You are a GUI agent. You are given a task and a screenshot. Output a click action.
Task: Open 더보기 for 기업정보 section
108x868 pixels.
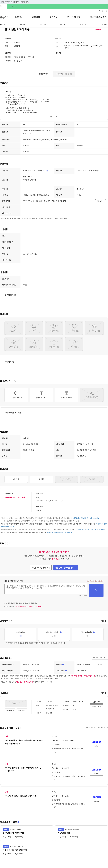[104, 693]
